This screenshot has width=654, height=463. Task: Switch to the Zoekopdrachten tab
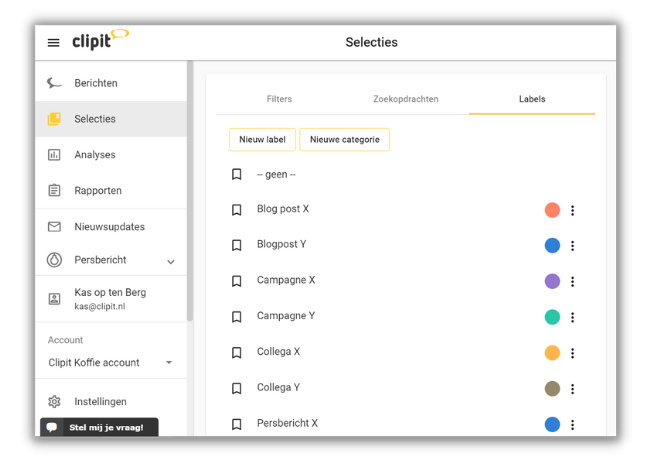(x=405, y=99)
